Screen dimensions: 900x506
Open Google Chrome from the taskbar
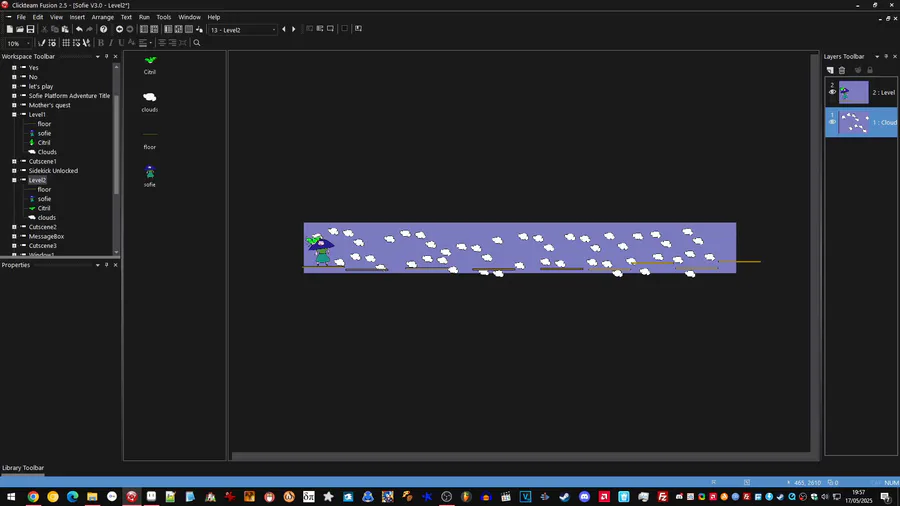coord(33,497)
